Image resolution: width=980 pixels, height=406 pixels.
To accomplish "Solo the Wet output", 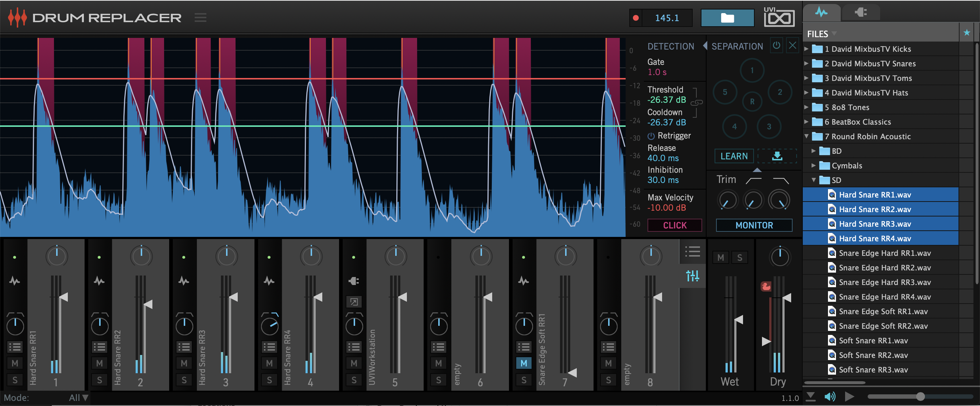I will tap(740, 258).
